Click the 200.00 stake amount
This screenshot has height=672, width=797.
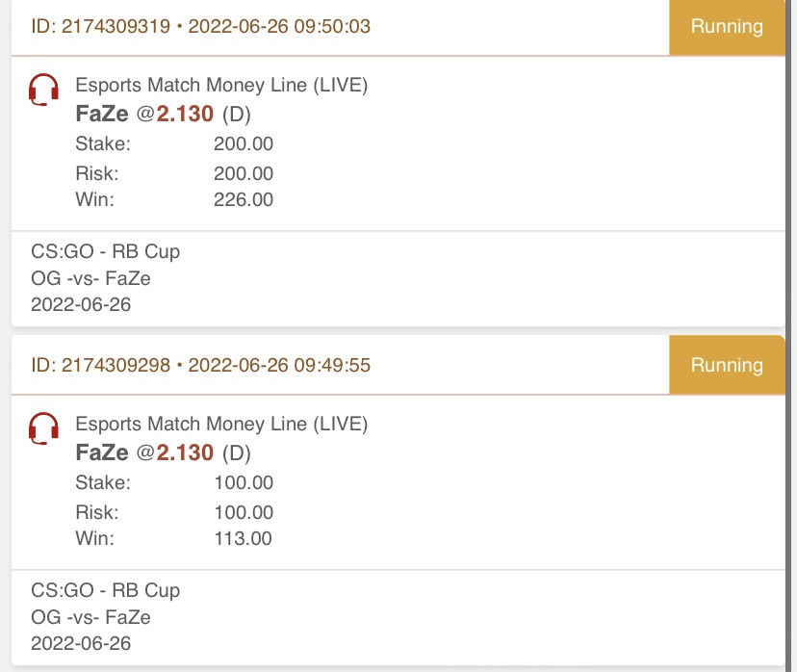[x=244, y=143]
